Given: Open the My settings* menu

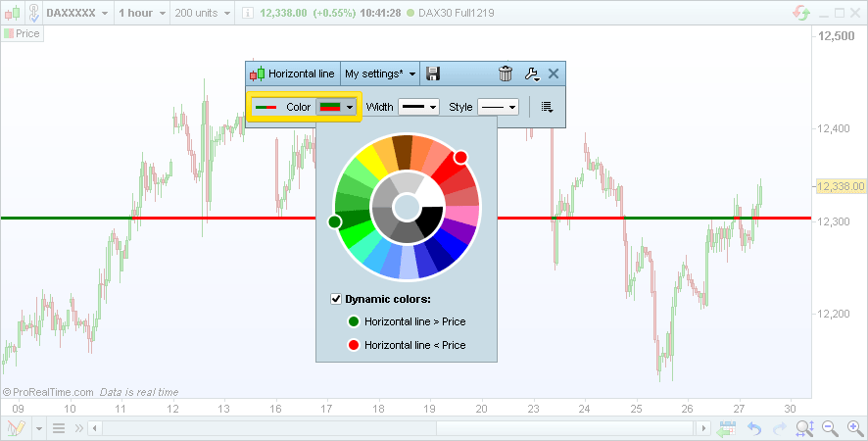Looking at the screenshot, I should 380,73.
